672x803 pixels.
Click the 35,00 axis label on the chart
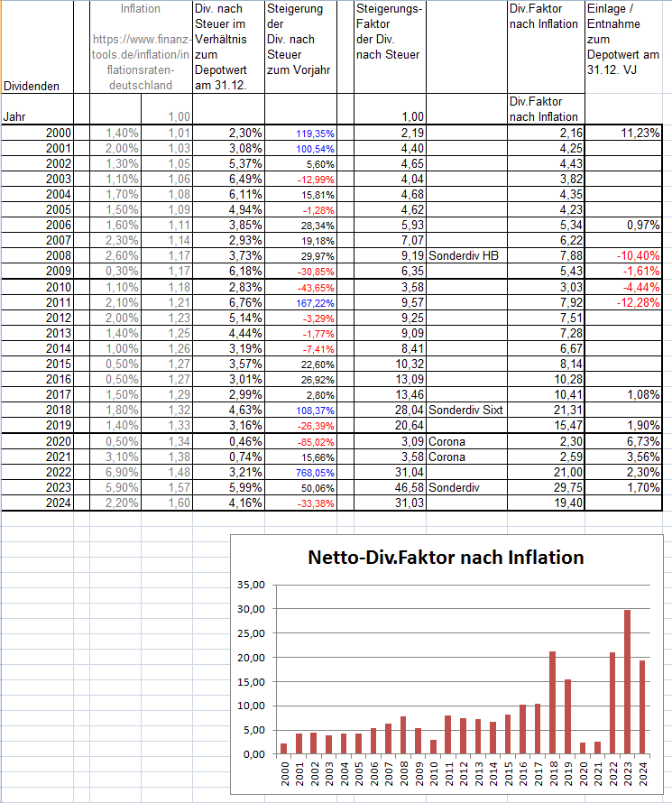tap(251, 585)
